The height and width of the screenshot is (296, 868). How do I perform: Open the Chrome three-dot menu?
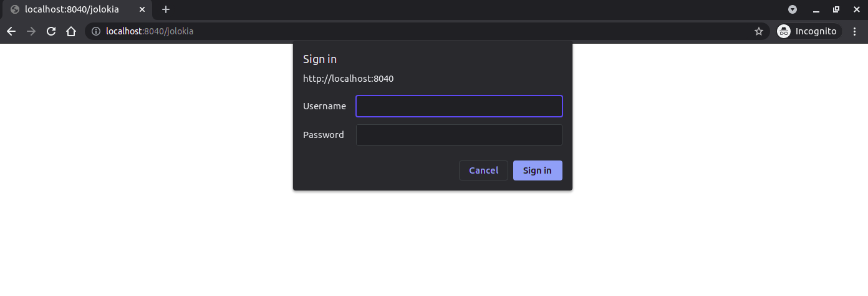click(x=855, y=31)
